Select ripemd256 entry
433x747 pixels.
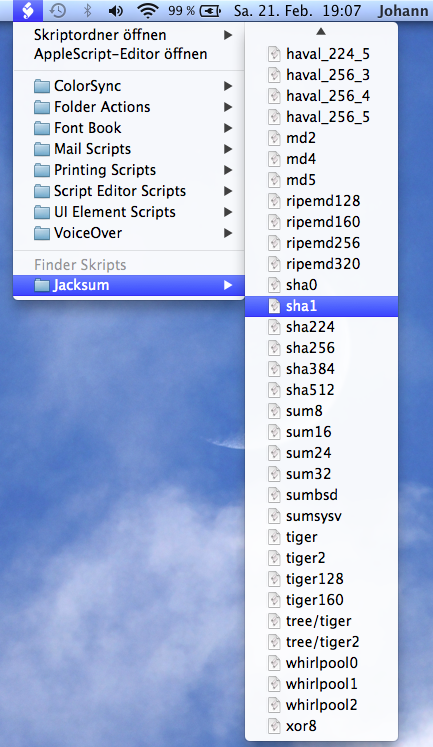click(322, 243)
